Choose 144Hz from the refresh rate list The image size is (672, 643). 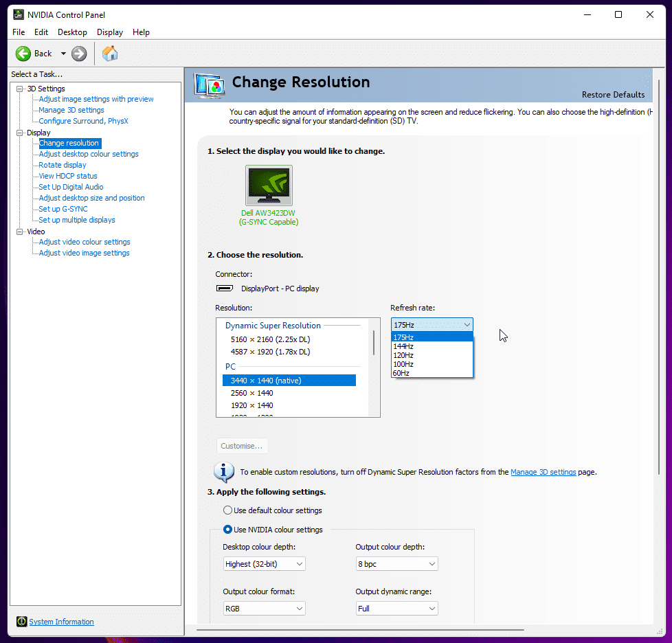432,346
